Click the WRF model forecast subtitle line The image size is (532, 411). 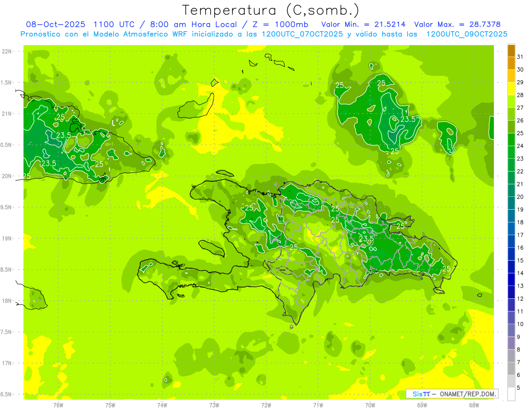264,34
